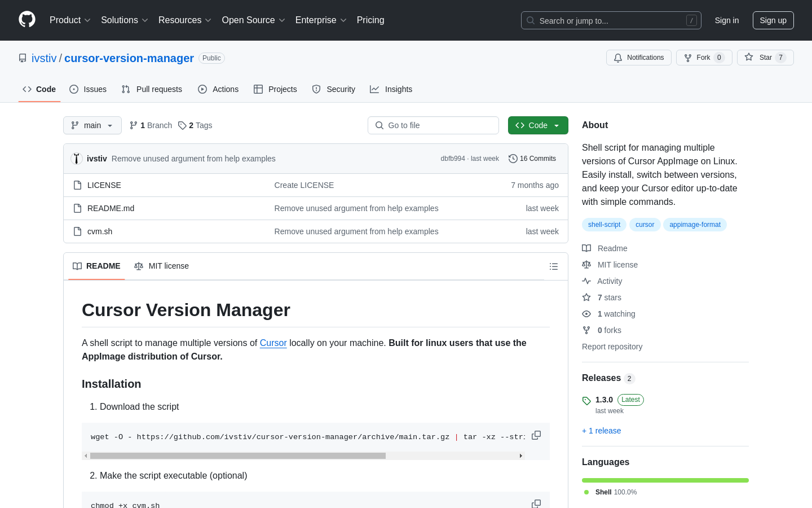Focus the Search or jump to field

[x=611, y=20]
